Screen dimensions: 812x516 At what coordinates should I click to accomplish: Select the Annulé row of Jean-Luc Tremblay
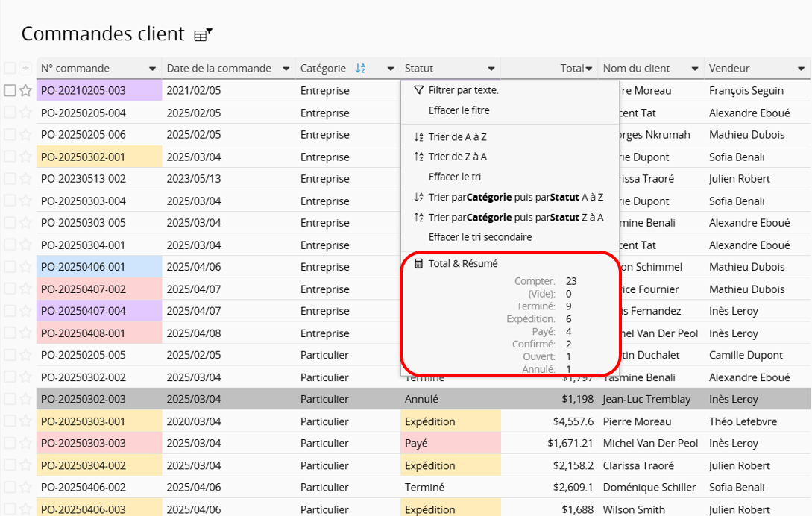(x=421, y=400)
